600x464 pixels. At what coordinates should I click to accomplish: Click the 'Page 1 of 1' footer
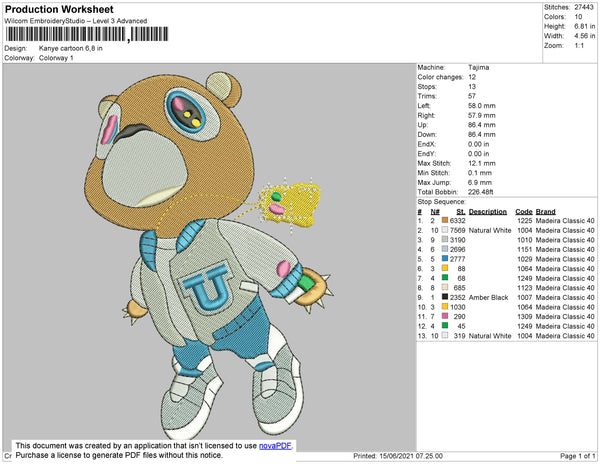[577, 456]
